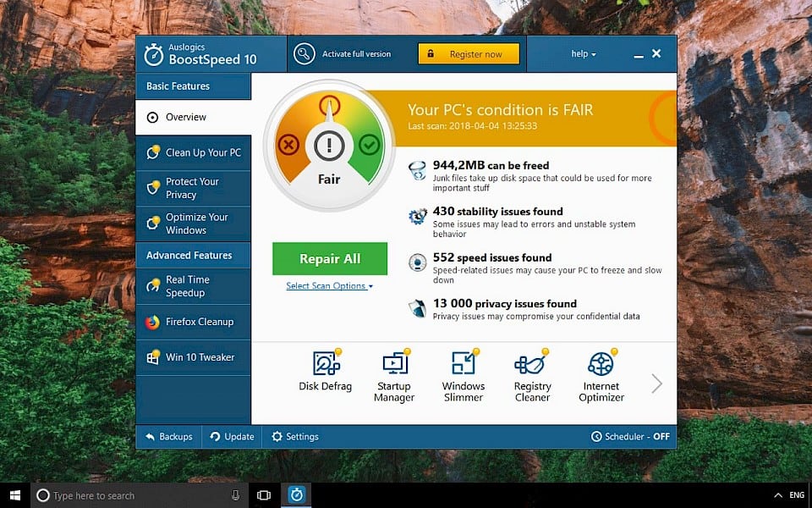Open Optimize Your Windows section

point(193,224)
